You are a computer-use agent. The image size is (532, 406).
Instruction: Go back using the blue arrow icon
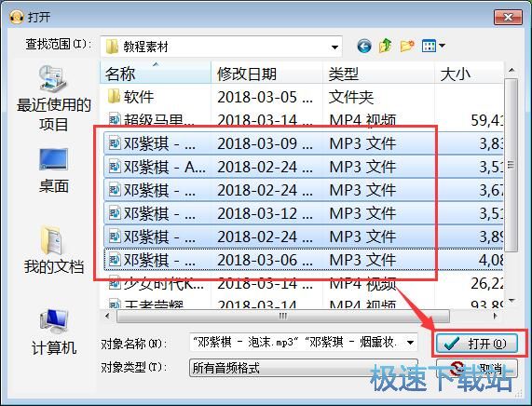[x=364, y=47]
